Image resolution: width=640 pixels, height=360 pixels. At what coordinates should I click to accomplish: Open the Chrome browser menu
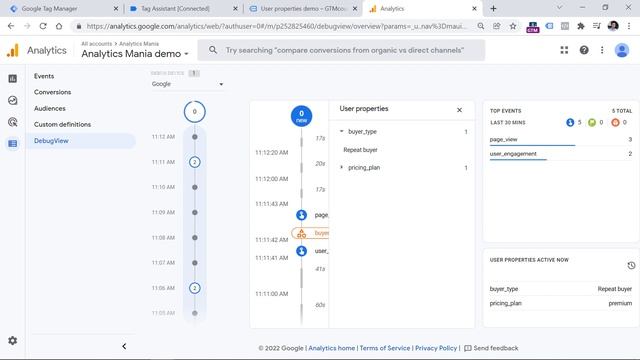(x=629, y=26)
